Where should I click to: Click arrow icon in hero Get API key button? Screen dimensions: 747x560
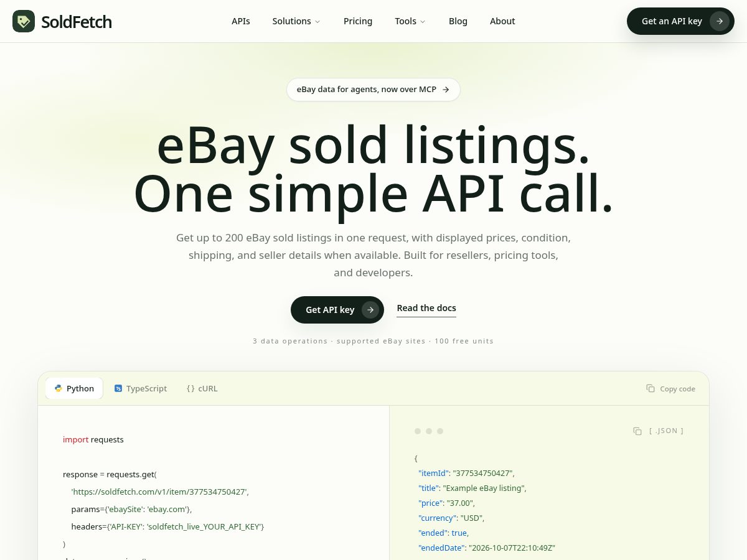tap(370, 310)
